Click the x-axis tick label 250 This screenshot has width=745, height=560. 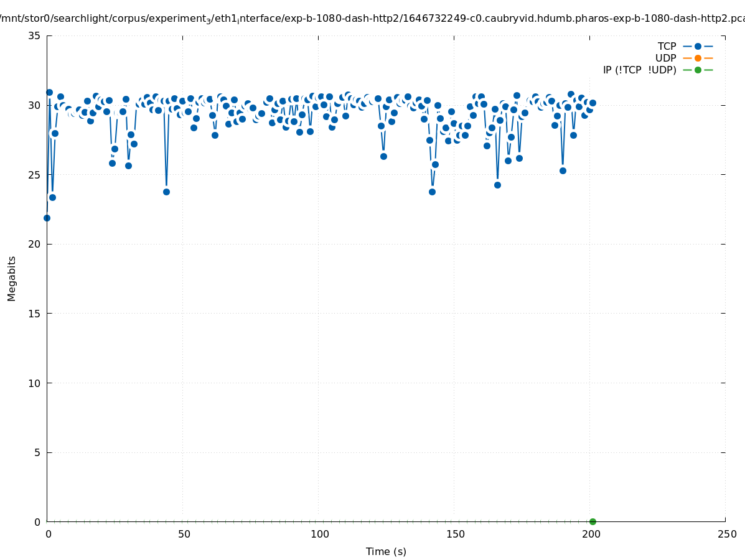tap(726, 534)
